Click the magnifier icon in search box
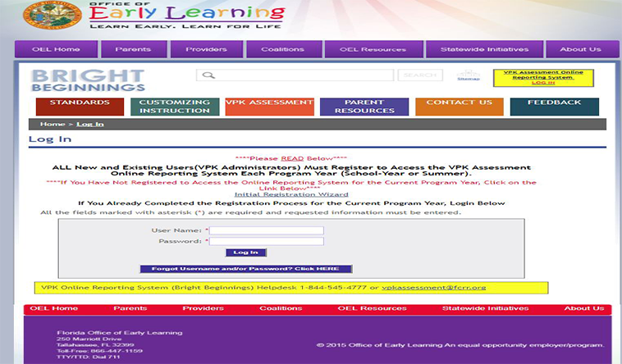Viewport: 622px width, 364px height. coord(207,75)
